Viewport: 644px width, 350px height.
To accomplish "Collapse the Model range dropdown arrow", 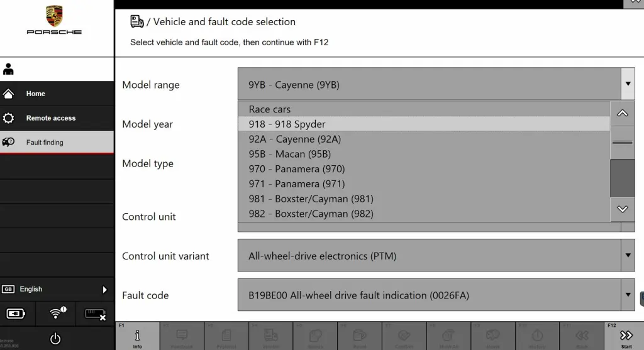I will click(627, 85).
